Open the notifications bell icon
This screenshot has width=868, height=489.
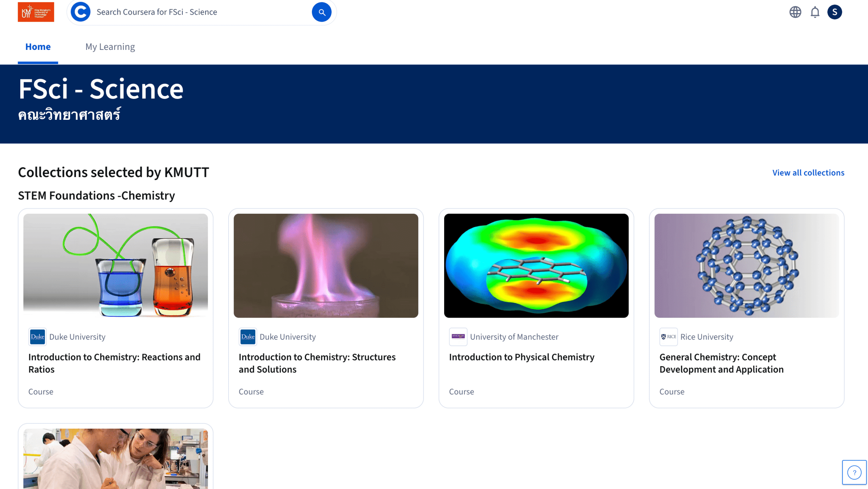[x=815, y=12]
